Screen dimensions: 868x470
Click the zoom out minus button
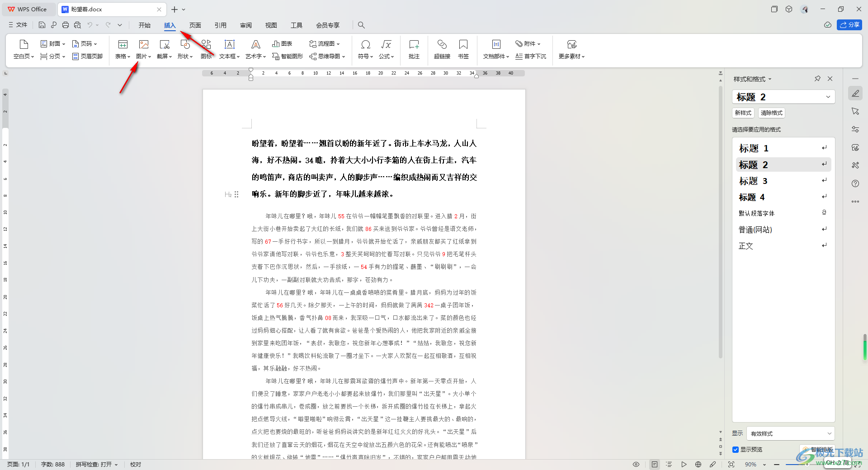(x=777, y=464)
